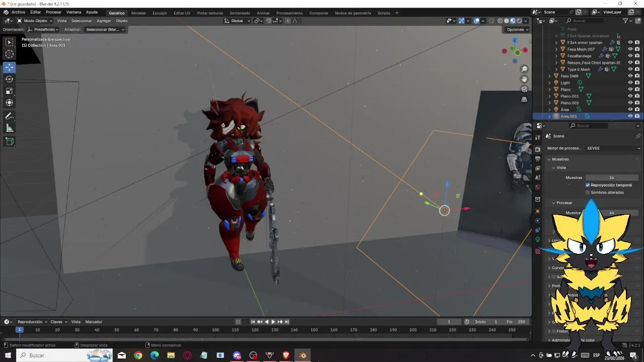Screen dimensions: 644x362
Task: Switch to material preview shading
Action: [x=513, y=21]
